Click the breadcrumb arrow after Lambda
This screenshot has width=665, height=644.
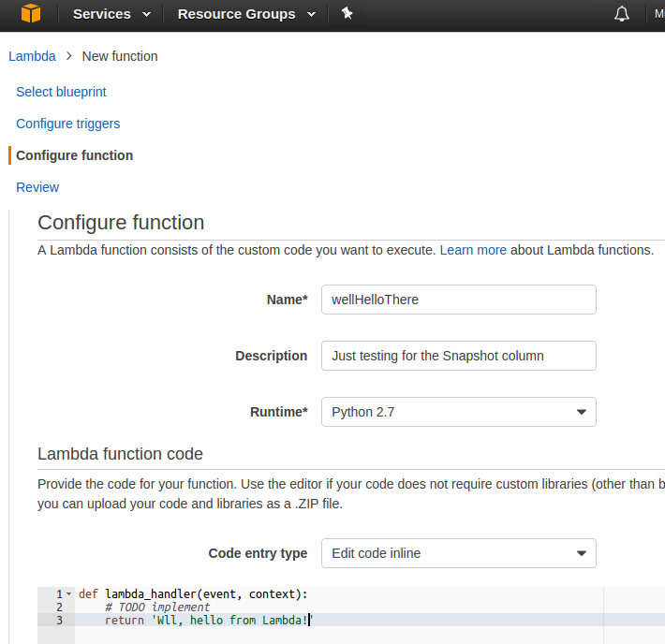[x=68, y=56]
